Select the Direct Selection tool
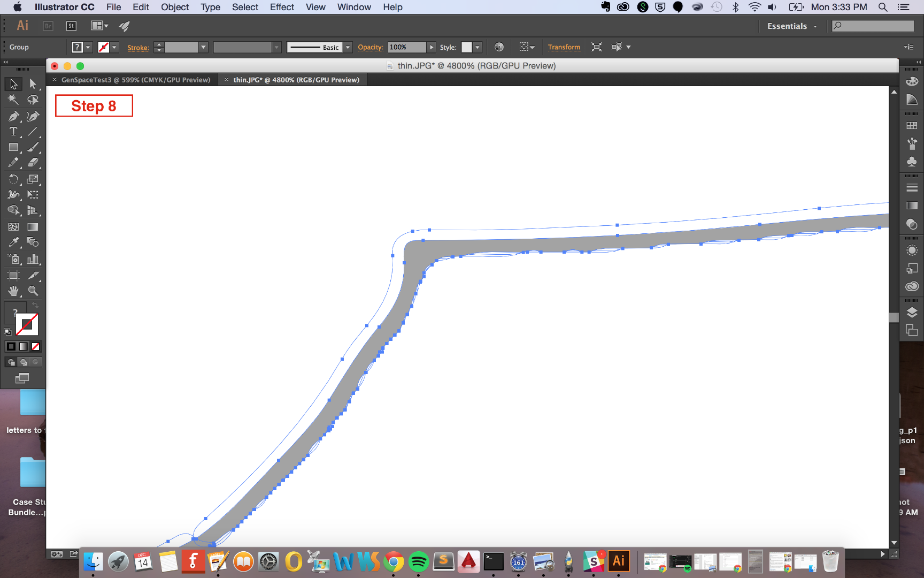 tap(33, 84)
